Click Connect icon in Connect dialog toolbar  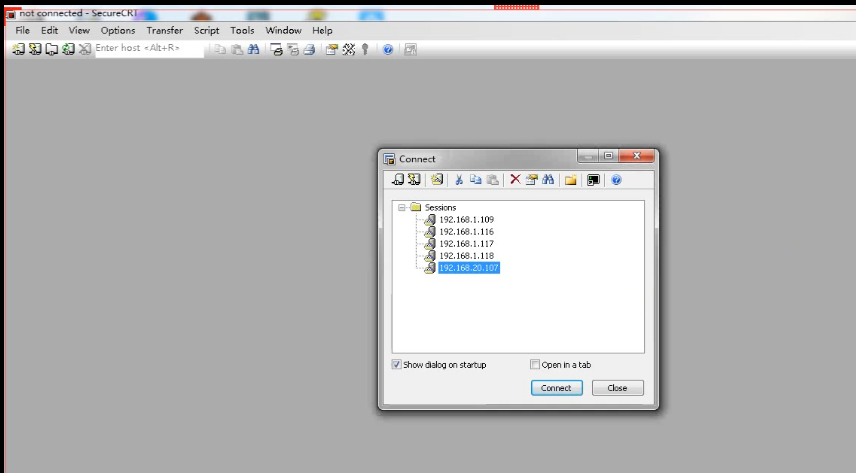398,180
